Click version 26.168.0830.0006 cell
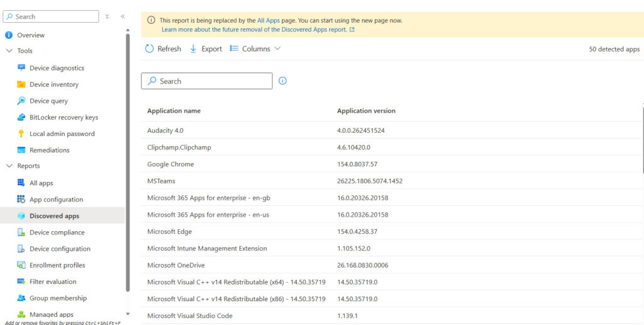This screenshot has width=644, height=325. 363,265
